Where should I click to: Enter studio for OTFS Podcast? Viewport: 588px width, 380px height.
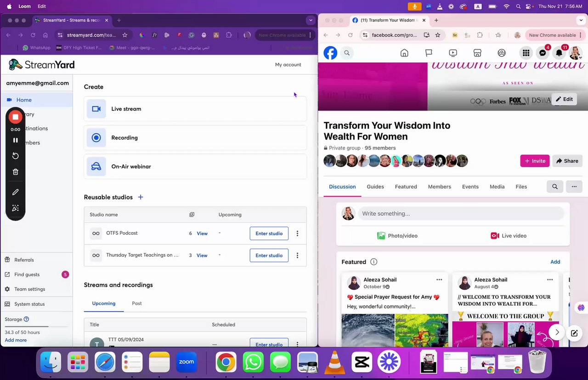(x=269, y=233)
